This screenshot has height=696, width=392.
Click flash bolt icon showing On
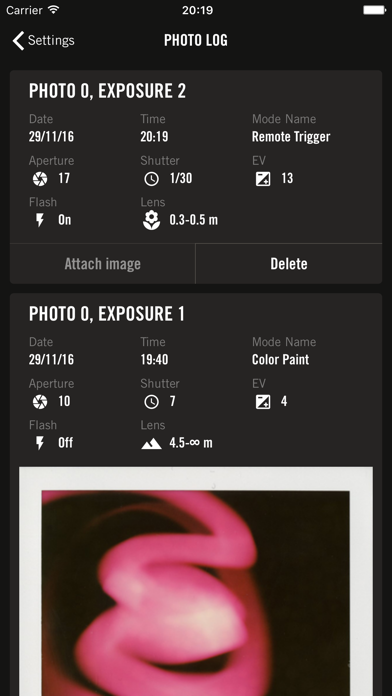[x=40, y=220]
